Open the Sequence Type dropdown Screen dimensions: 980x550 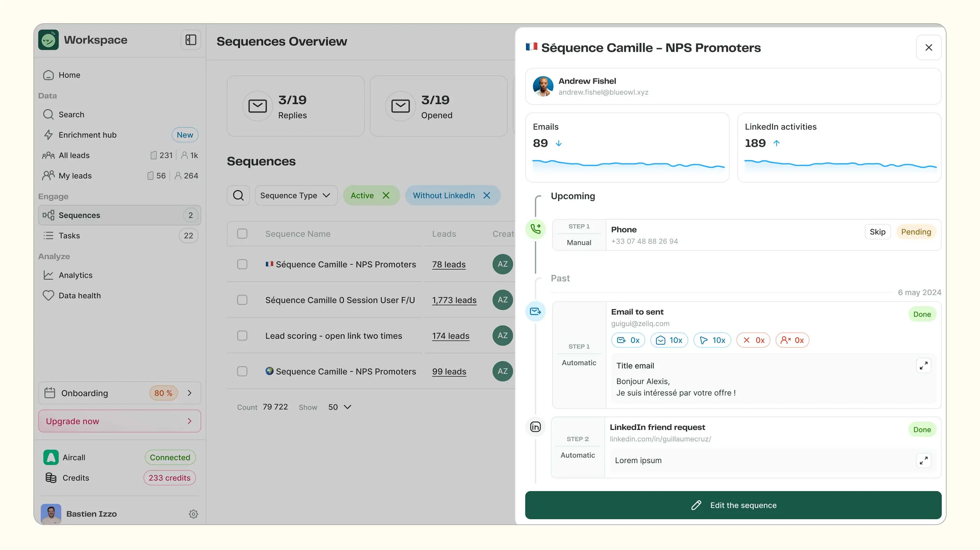click(296, 195)
